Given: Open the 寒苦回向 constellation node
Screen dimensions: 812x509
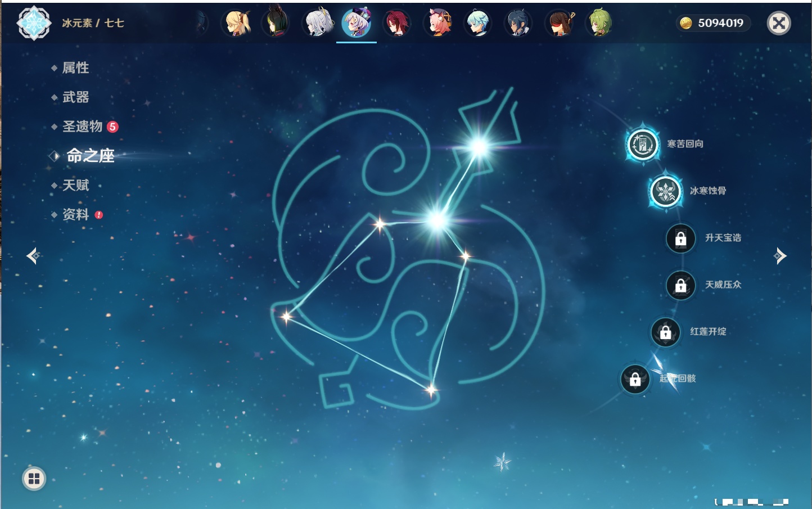Looking at the screenshot, I should coord(642,145).
